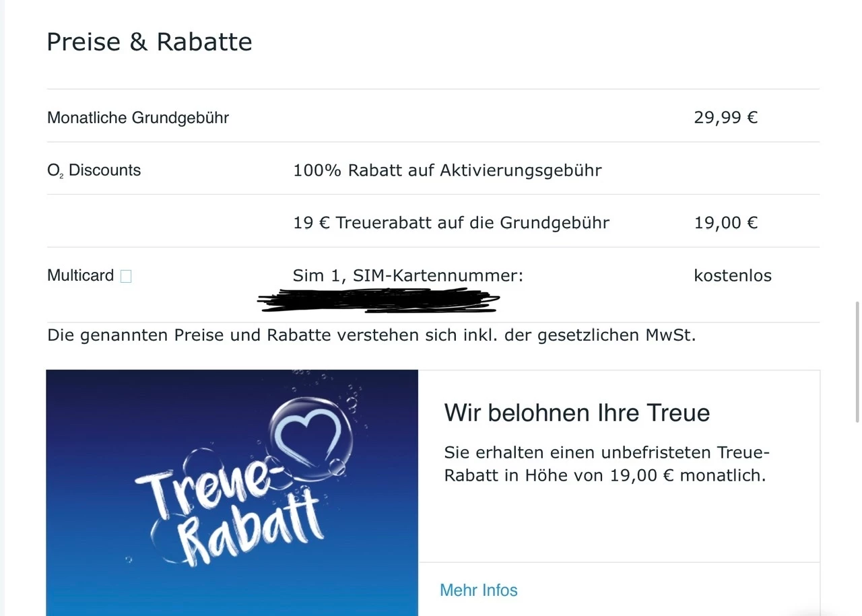Click the O2 Discounts label
The image size is (862, 616).
pos(94,170)
